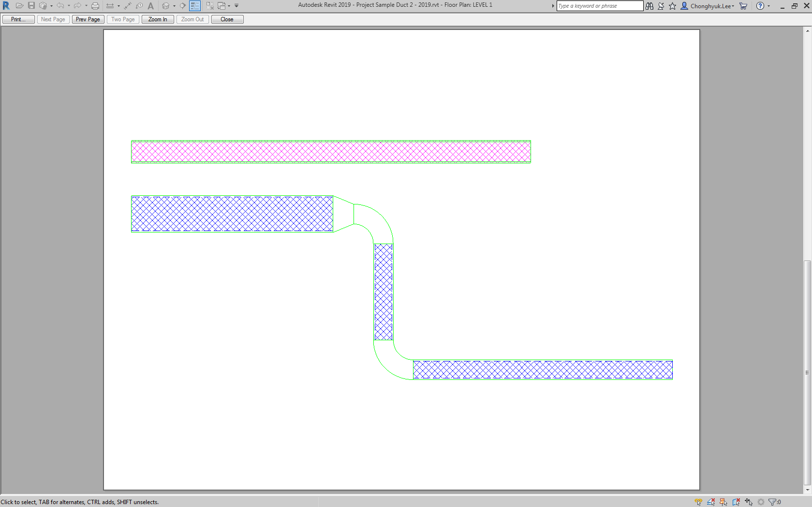Select the Measure tool

point(110,6)
